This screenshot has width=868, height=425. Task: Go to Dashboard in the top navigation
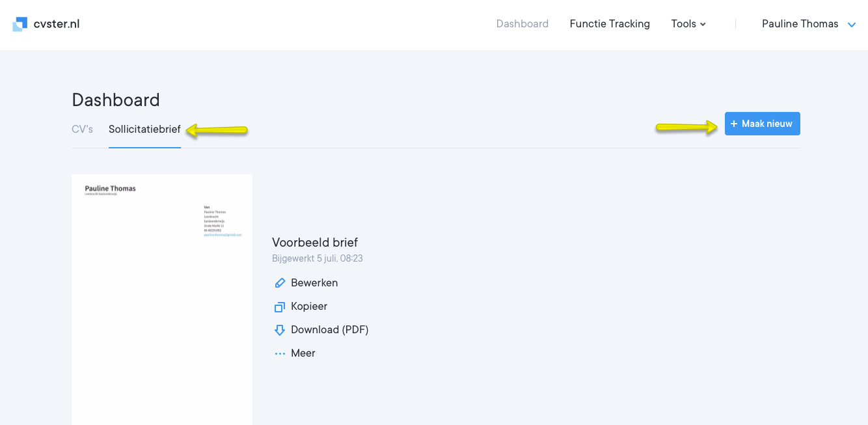coord(522,24)
